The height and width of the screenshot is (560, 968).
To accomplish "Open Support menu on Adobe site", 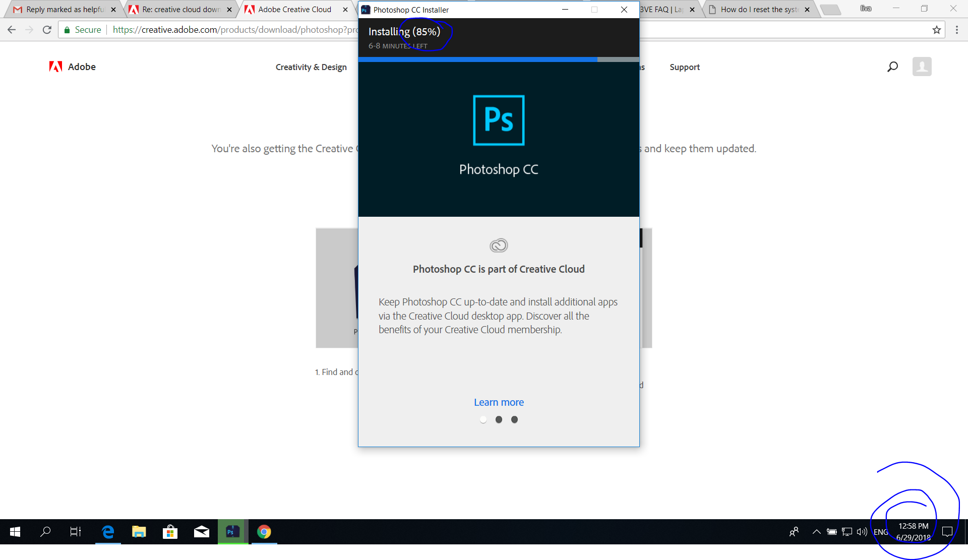I will pos(684,67).
